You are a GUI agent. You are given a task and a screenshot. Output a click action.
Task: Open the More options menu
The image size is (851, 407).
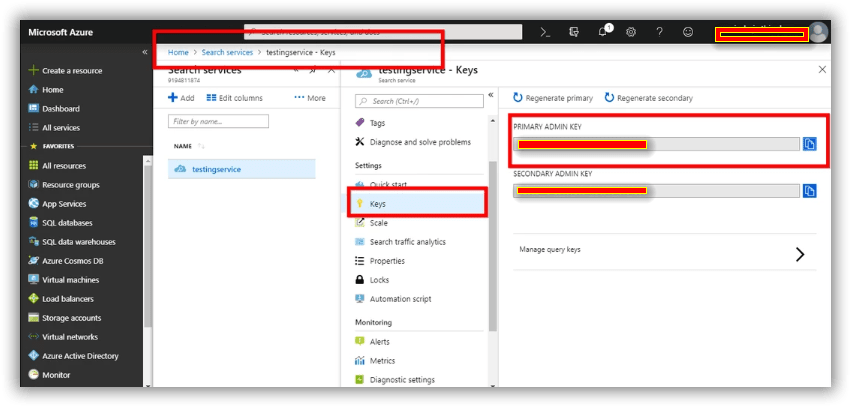[310, 98]
